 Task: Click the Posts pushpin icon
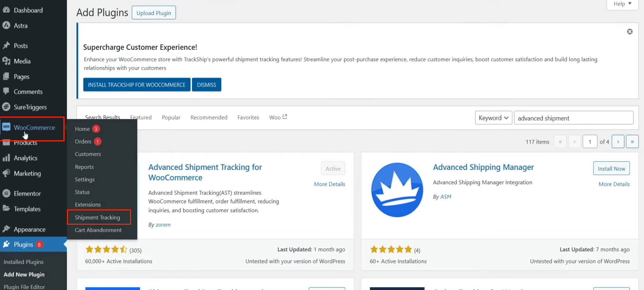(6, 45)
